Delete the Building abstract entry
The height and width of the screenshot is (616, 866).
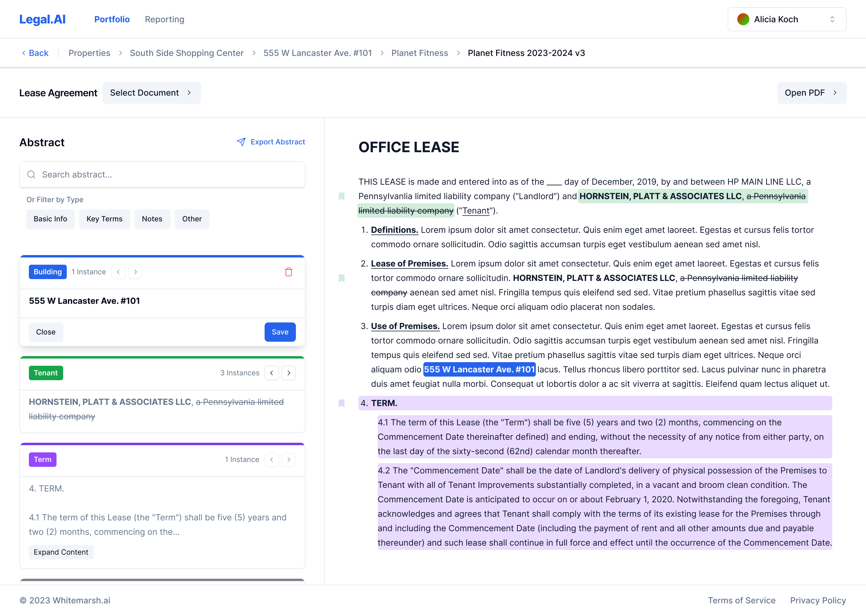(289, 272)
